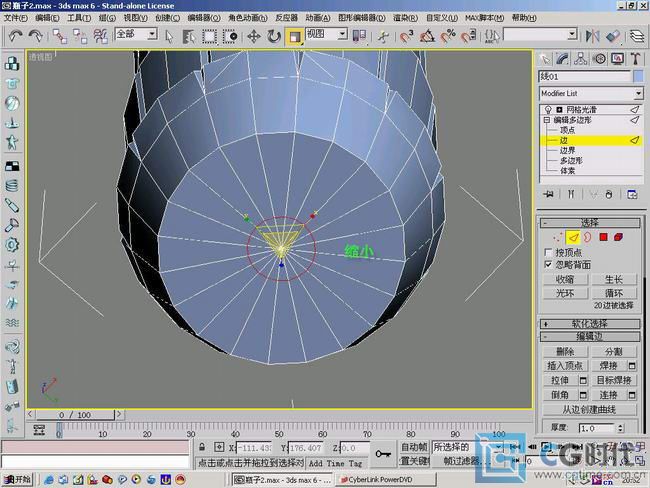Activate the Select and Rotate tool
The height and width of the screenshot is (488, 650).
pyautogui.click(x=274, y=36)
